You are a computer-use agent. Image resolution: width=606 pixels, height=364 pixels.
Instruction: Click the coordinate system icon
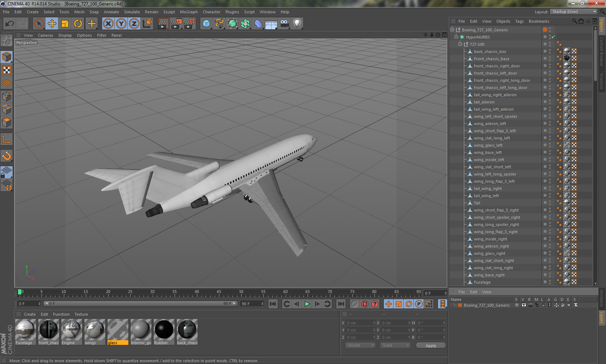[x=147, y=24]
